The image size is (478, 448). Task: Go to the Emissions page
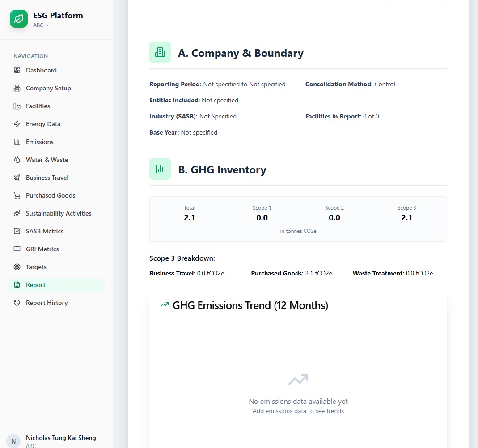point(39,142)
